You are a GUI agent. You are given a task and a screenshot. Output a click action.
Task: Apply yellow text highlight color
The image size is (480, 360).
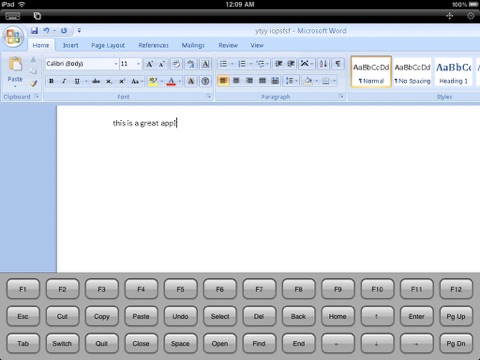coord(153,81)
